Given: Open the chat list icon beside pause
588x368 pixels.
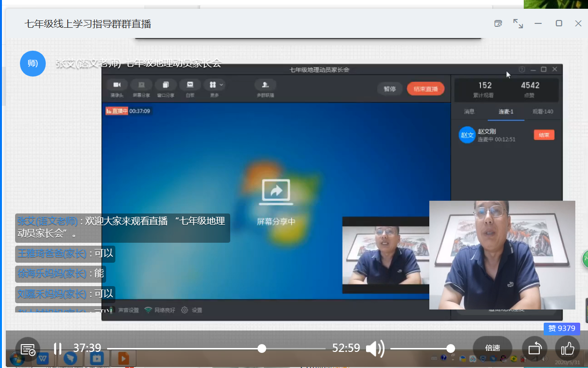Looking at the screenshot, I should coord(28,349).
